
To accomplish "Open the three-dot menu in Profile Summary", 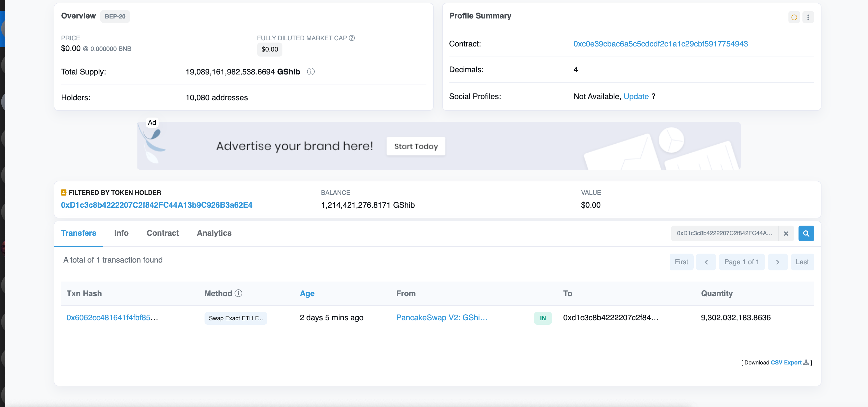I will point(808,17).
